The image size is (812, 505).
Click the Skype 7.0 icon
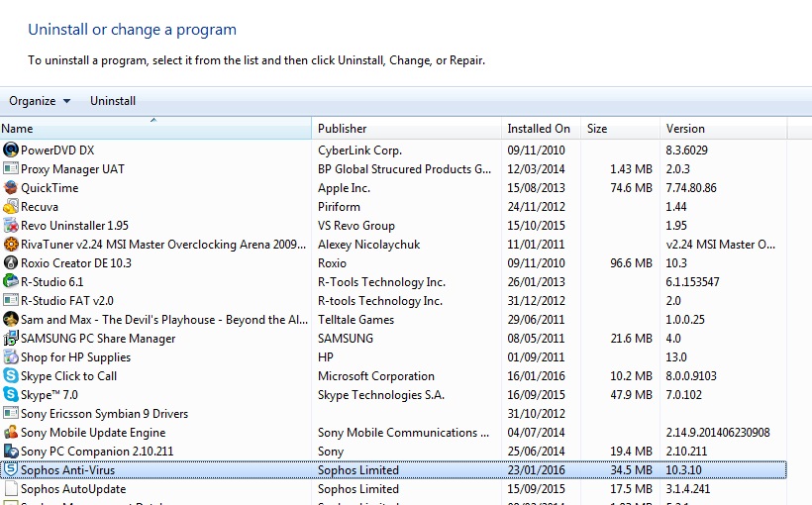[x=10, y=395]
